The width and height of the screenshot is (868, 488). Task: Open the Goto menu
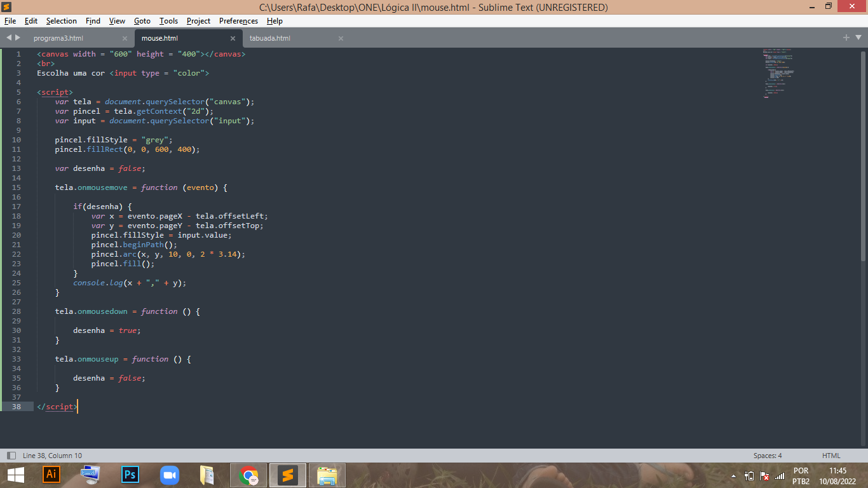pyautogui.click(x=142, y=21)
